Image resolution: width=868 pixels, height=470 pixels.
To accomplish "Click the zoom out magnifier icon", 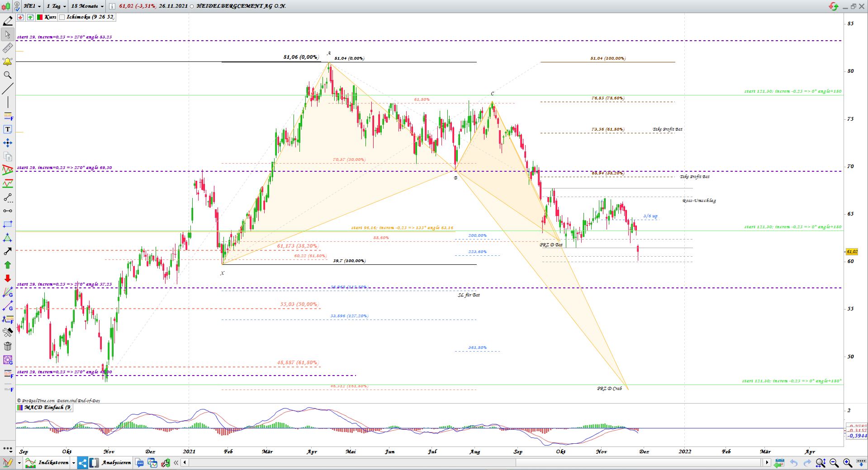I will pos(834,463).
